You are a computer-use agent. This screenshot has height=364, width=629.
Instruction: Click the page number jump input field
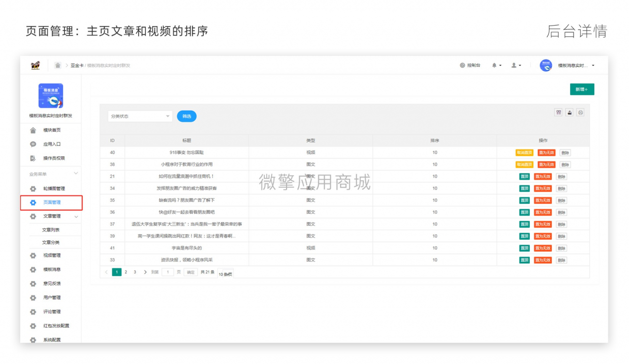(168, 272)
